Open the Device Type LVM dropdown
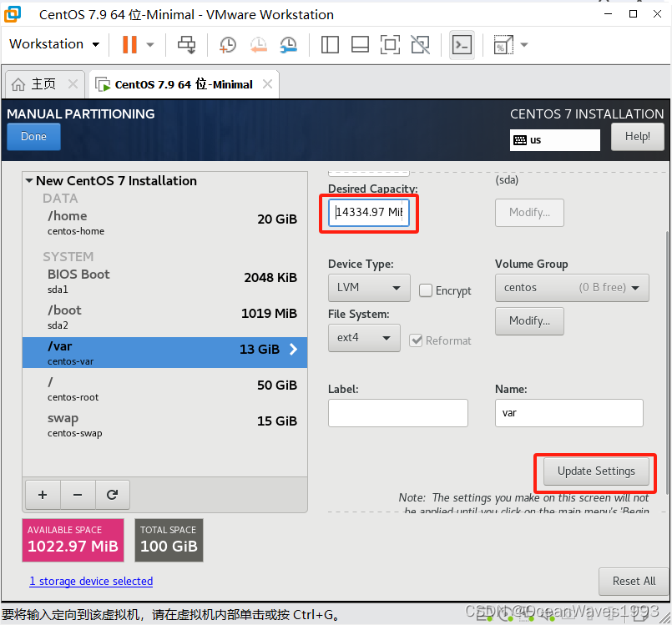 tap(369, 288)
